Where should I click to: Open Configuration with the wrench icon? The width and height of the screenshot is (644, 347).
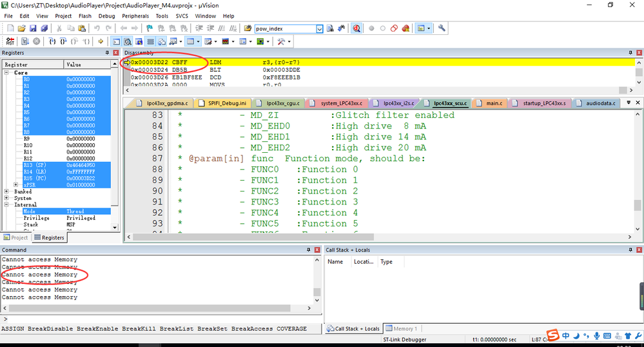click(442, 28)
